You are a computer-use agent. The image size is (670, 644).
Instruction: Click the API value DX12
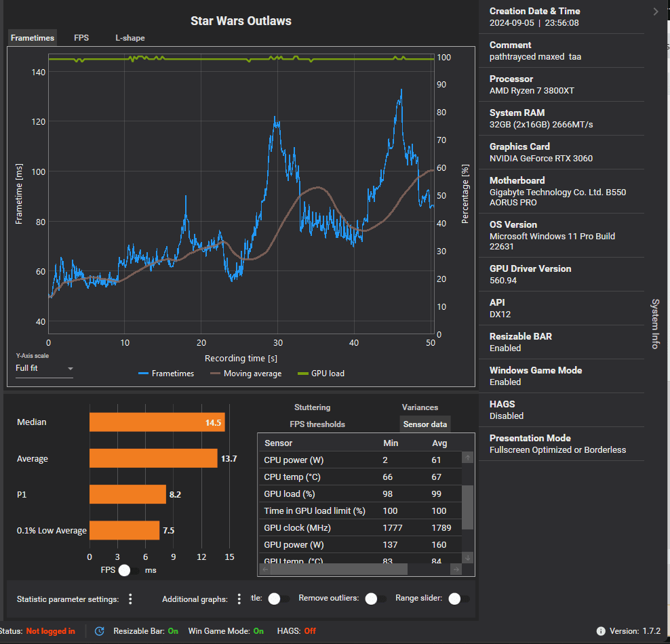(500, 315)
